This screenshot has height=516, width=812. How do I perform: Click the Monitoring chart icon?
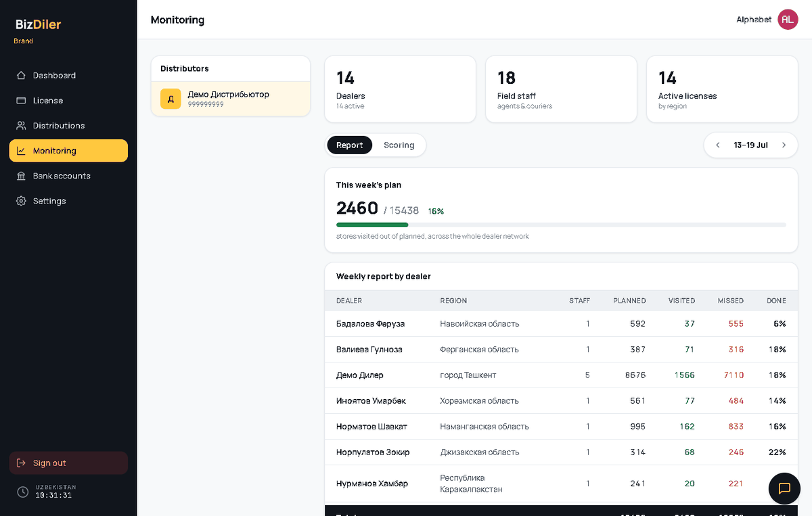22,151
